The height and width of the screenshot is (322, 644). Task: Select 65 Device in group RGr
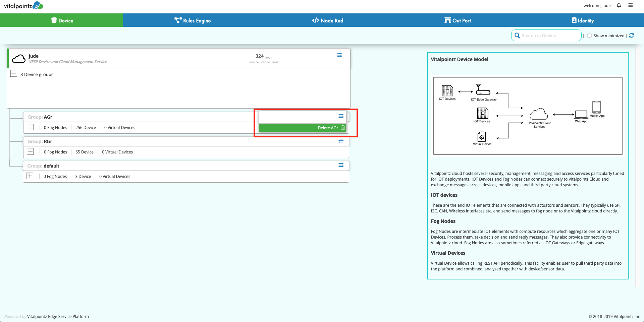(x=85, y=152)
